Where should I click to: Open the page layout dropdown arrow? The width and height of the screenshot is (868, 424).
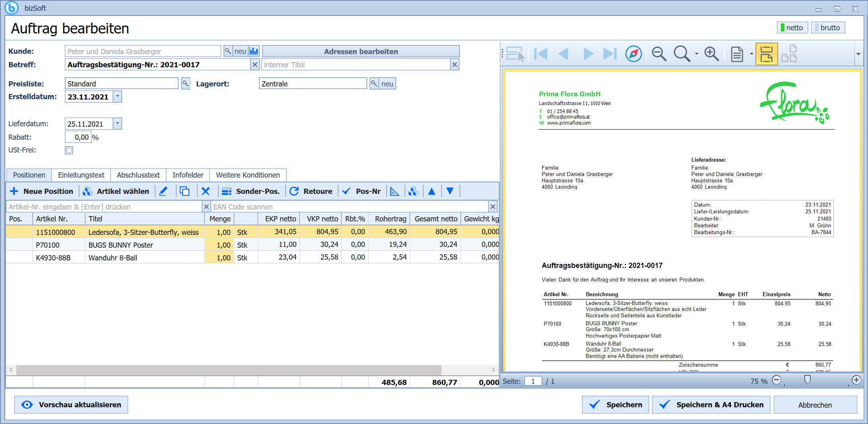click(751, 54)
